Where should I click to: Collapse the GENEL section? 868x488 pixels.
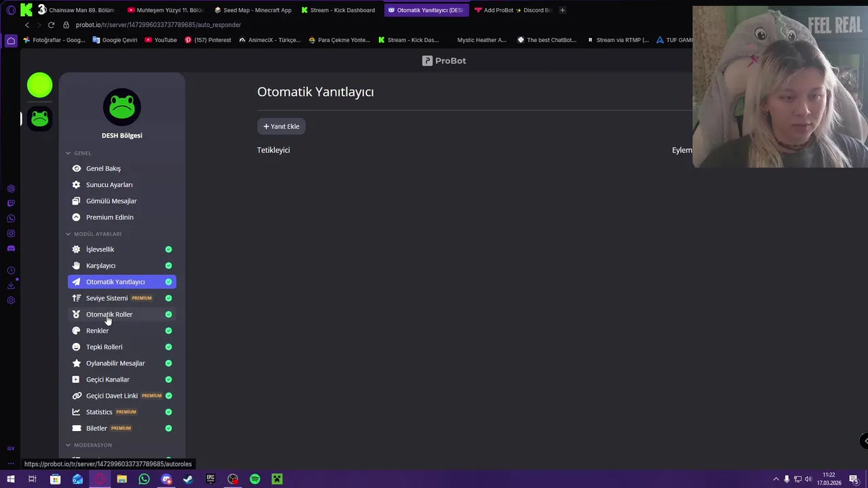pos(78,153)
